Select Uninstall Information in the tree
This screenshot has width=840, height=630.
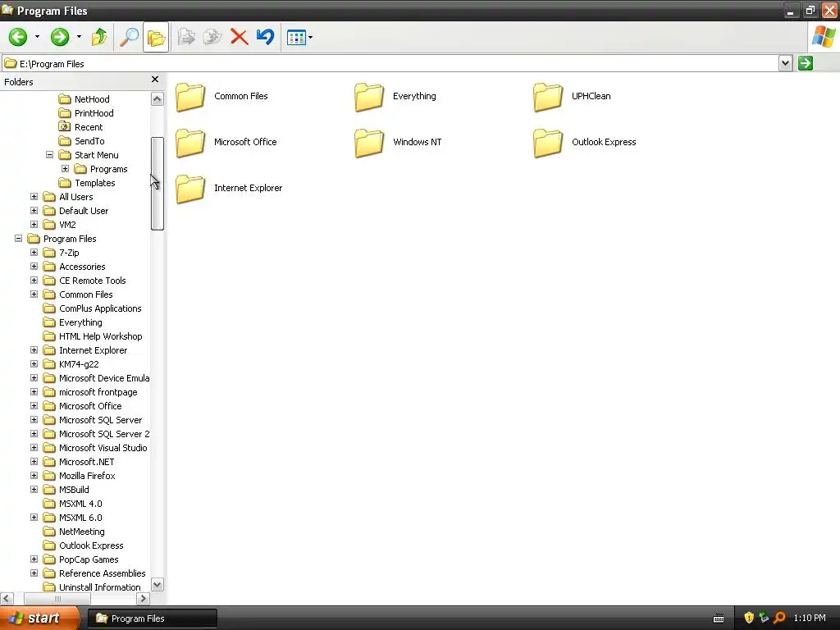click(99, 587)
